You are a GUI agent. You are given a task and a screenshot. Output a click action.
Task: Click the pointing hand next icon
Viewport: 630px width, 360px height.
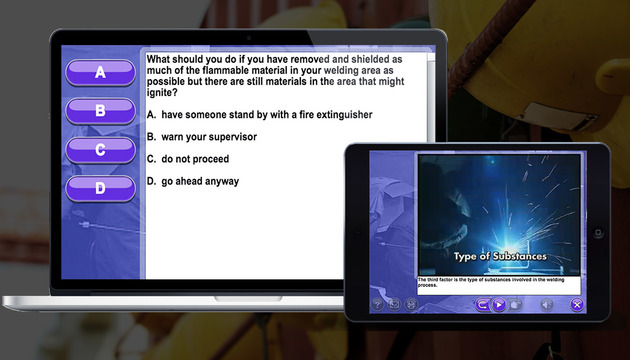point(515,305)
